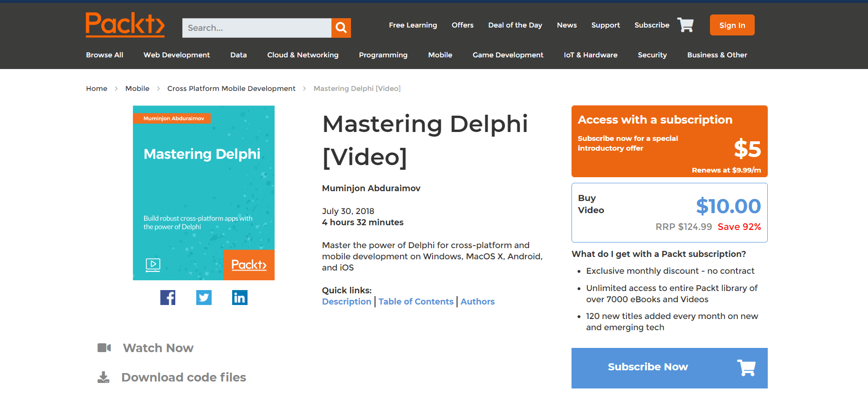Open Support page
This screenshot has width=868, height=409.
click(606, 25)
